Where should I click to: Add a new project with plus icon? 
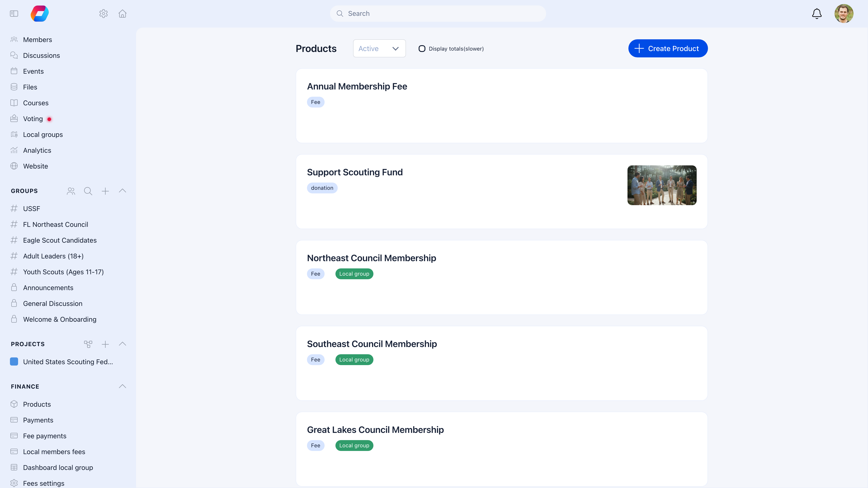click(x=105, y=344)
